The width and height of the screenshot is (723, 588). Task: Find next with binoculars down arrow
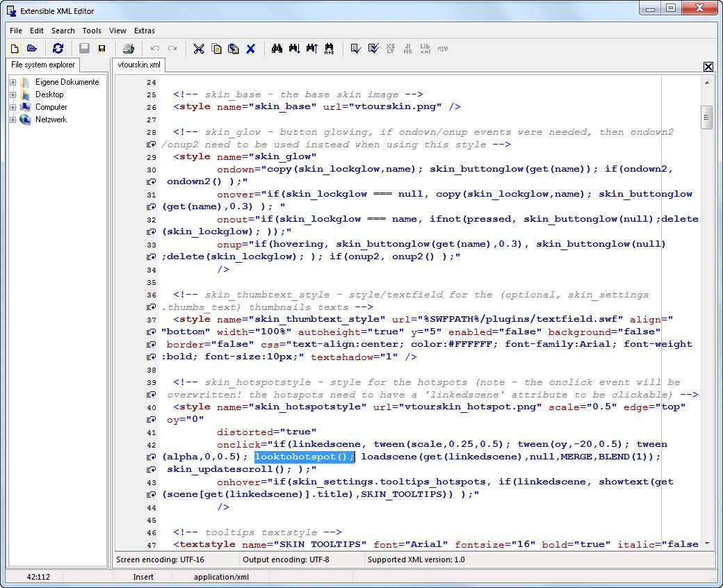click(x=294, y=49)
